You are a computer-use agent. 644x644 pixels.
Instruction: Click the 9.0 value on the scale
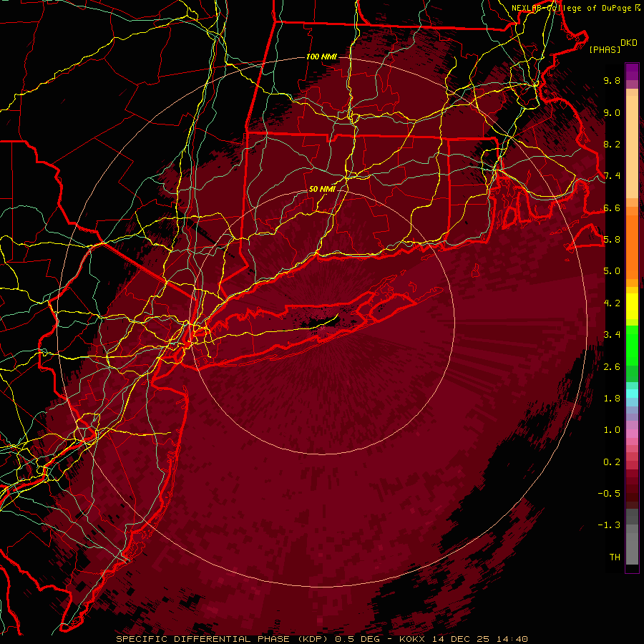tap(612, 112)
